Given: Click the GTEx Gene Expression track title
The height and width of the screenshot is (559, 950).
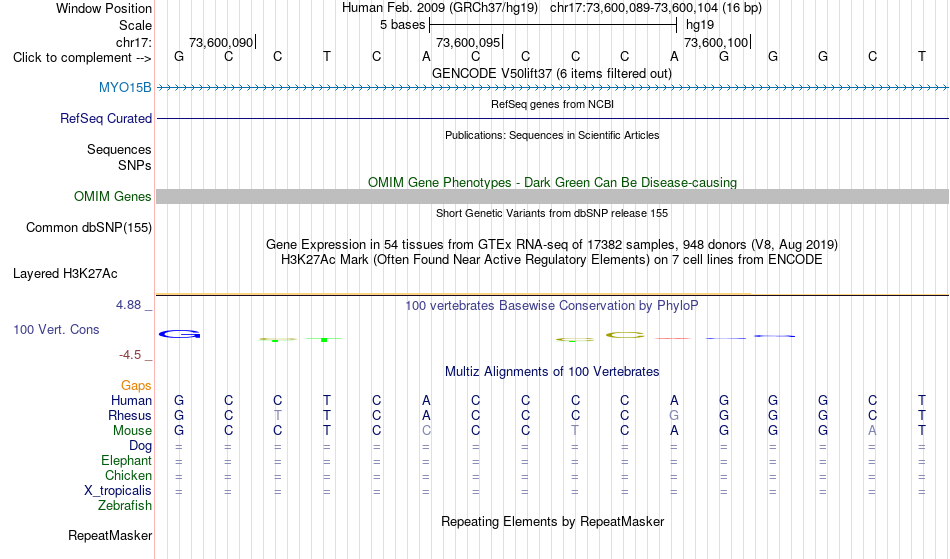Looking at the screenshot, I should 552,244.
